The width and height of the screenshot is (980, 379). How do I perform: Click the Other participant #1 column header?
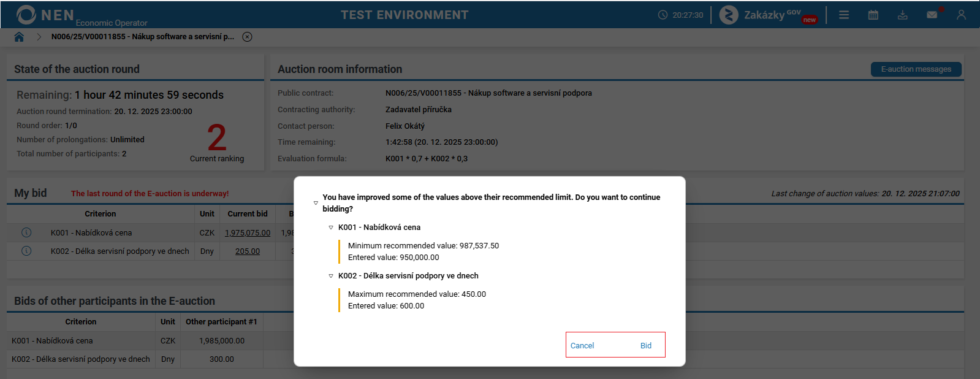tap(221, 322)
